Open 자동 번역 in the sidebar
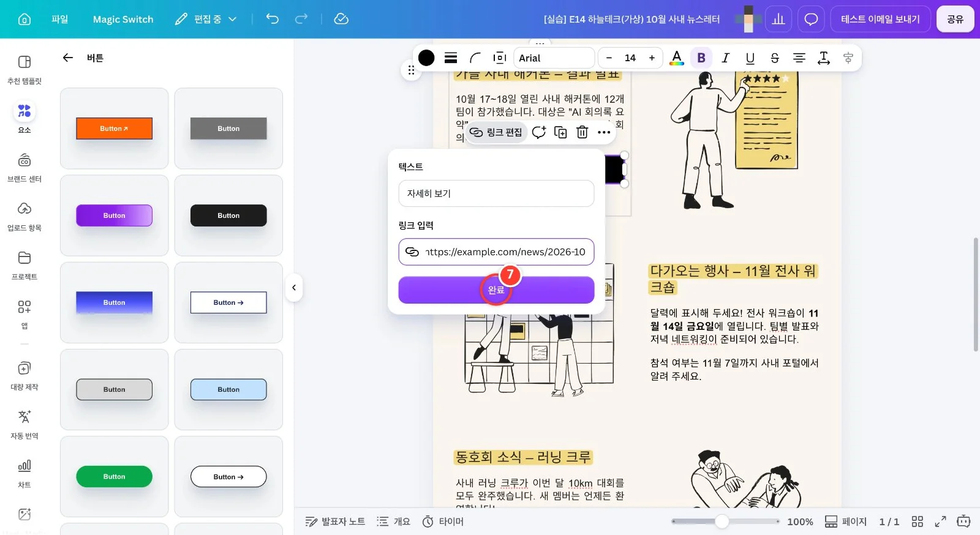The height and width of the screenshot is (535, 980). point(24,424)
